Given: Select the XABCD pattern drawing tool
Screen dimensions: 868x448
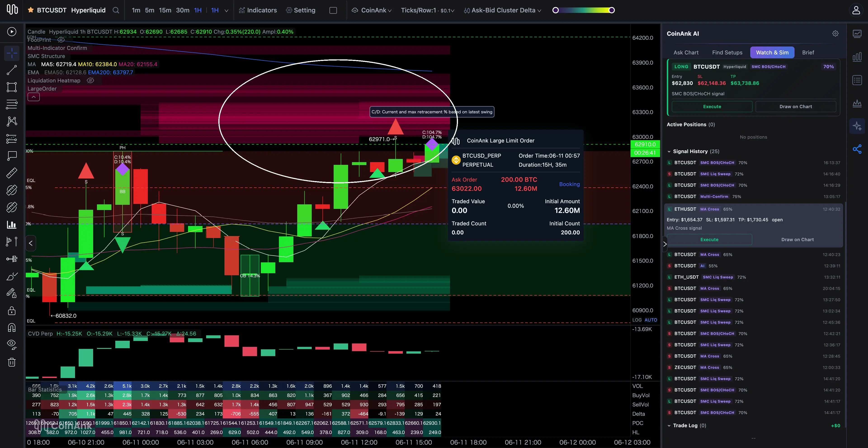Looking at the screenshot, I should tap(12, 121).
